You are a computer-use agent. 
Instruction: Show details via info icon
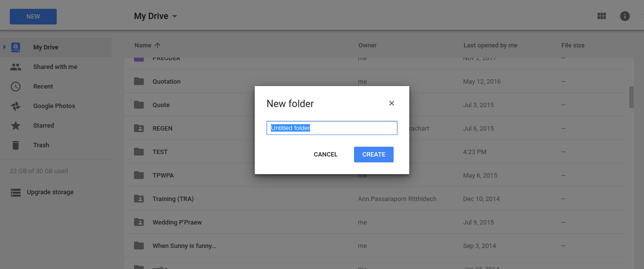[x=624, y=16]
